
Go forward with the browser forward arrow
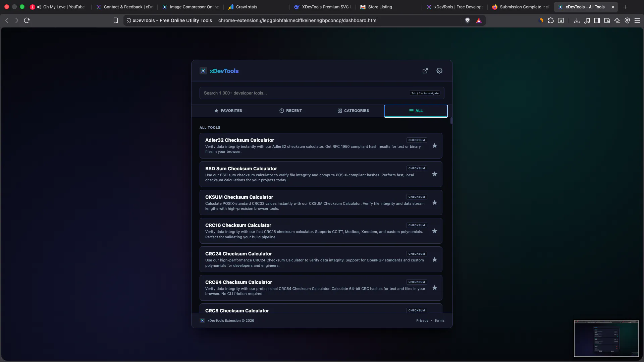click(x=16, y=20)
